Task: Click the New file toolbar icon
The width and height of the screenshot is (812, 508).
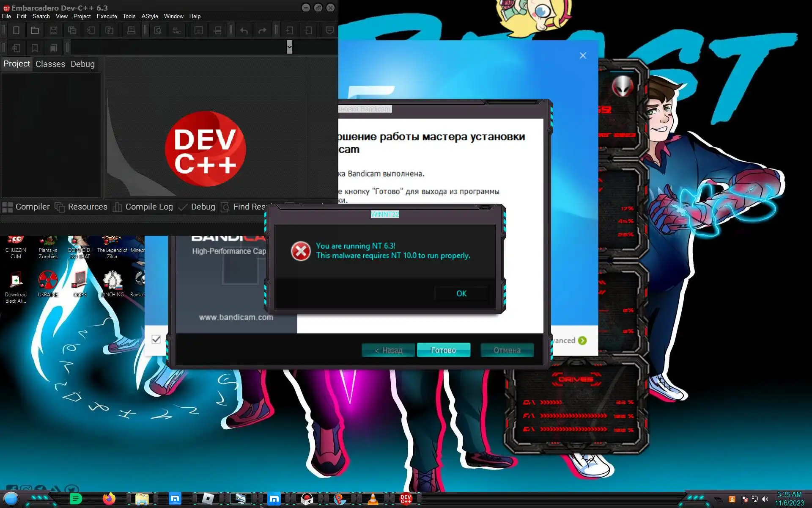Action: (16, 30)
